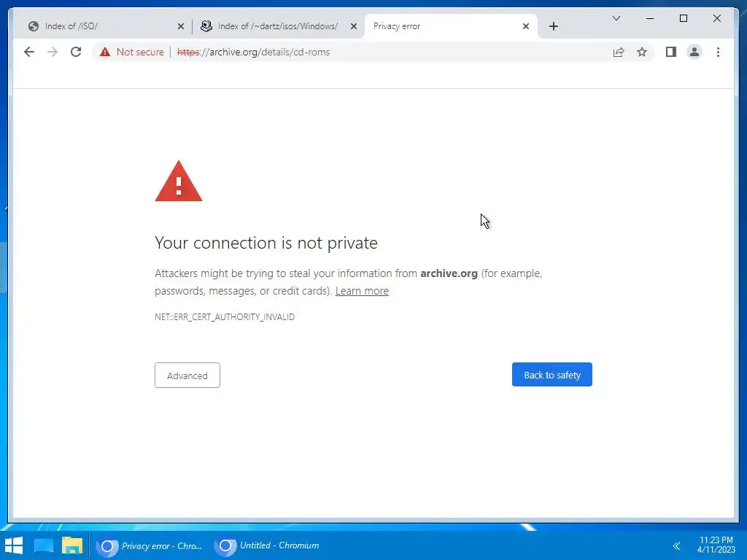
Task: Open File Explorer from the taskbar
Action: [x=72, y=545]
